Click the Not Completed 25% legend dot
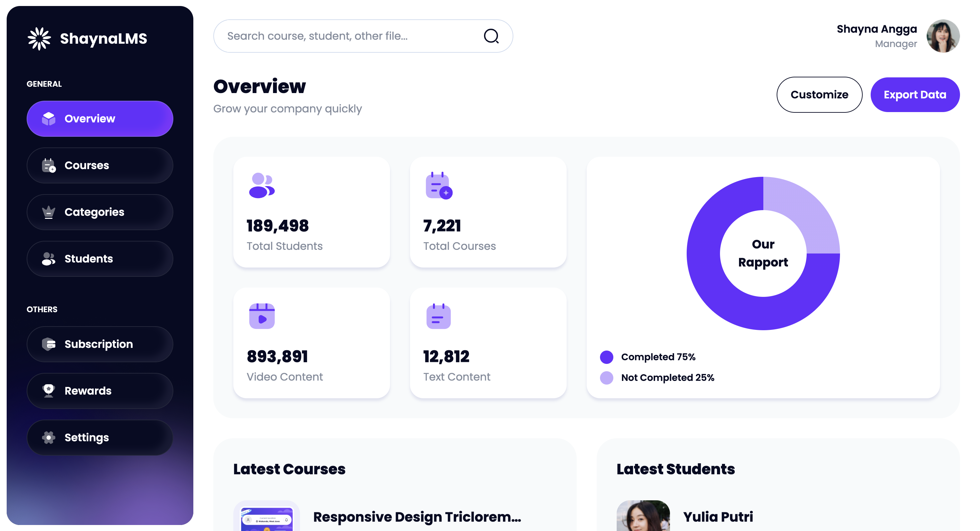Image resolution: width=980 pixels, height=531 pixels. click(606, 378)
